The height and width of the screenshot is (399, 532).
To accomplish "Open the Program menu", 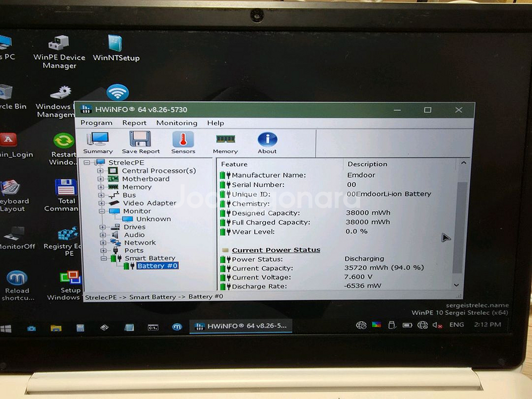I will click(96, 123).
